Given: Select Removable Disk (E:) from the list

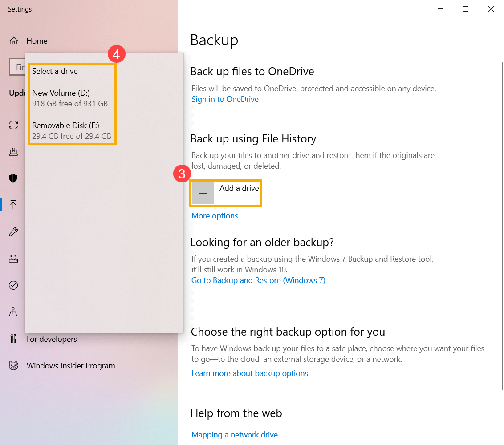Looking at the screenshot, I should click(62, 130).
